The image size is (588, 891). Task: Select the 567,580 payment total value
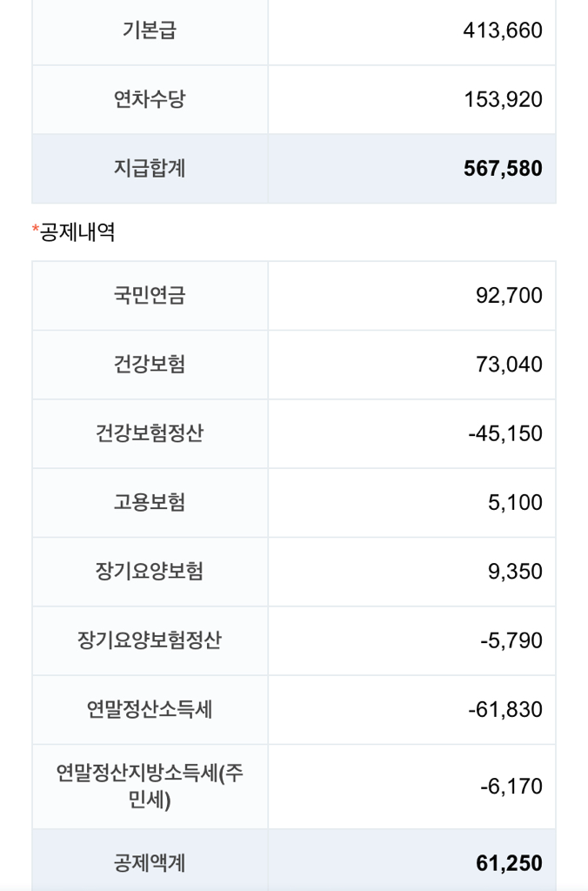click(502, 168)
